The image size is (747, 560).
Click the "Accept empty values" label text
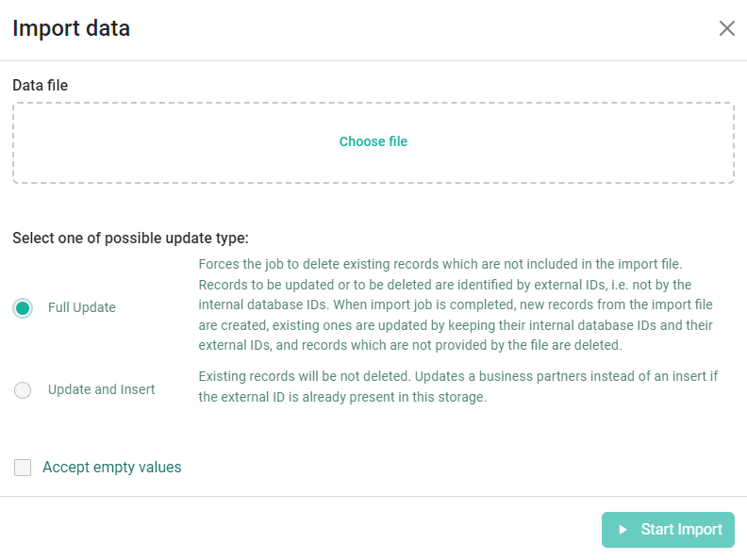pos(112,468)
